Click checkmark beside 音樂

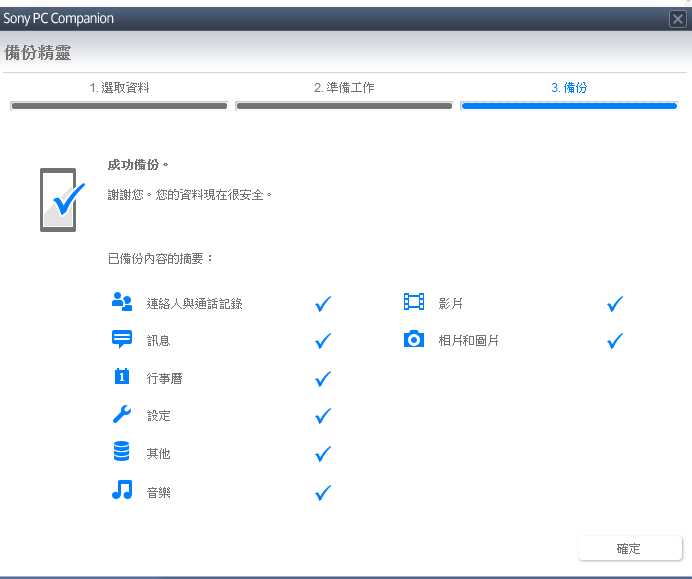pyautogui.click(x=323, y=493)
